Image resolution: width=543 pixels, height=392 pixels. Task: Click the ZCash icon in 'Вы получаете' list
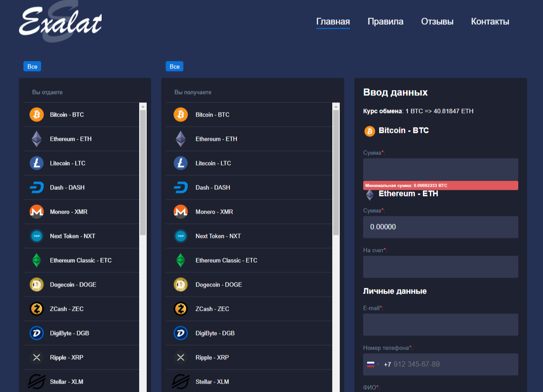(181, 309)
